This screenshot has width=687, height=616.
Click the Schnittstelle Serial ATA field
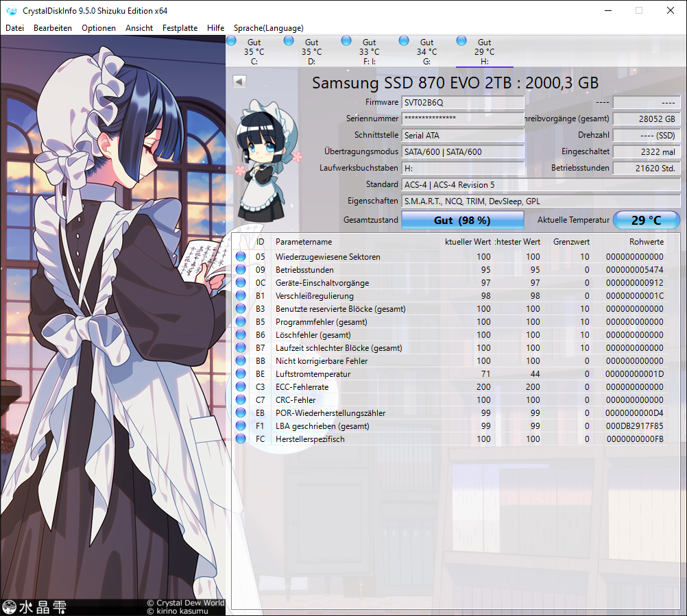463,135
